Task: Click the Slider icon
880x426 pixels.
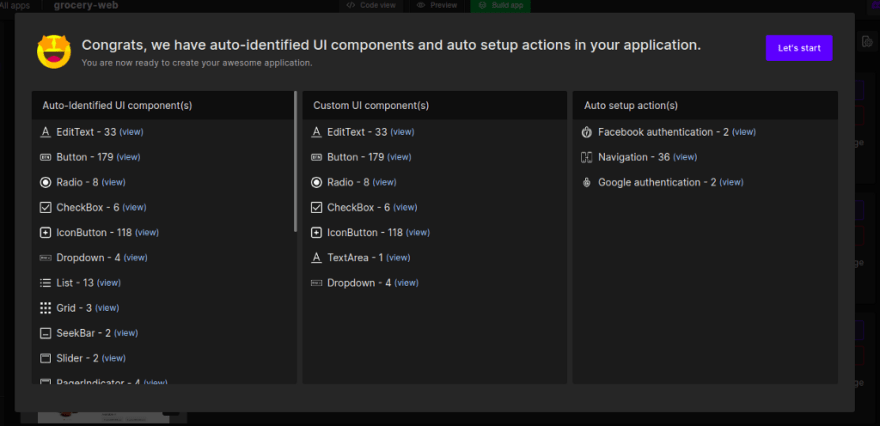Action: pyautogui.click(x=45, y=358)
